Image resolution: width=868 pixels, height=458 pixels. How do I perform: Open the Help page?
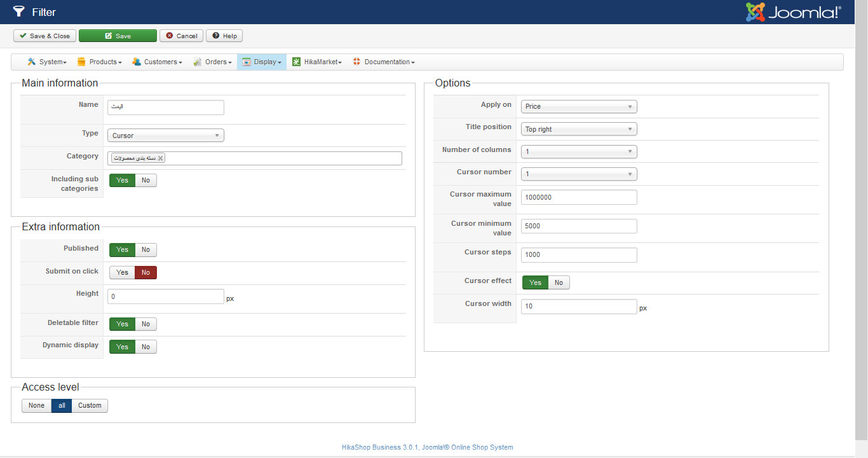(x=224, y=36)
